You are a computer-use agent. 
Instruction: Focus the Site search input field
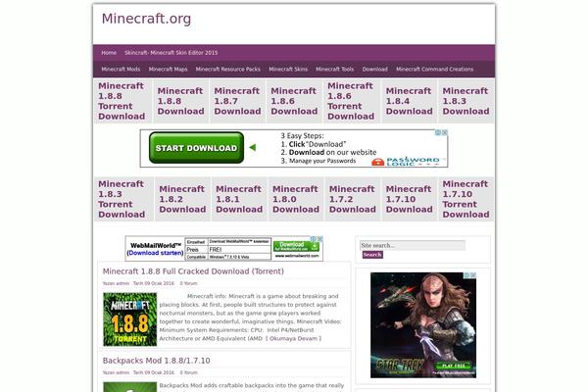click(413, 245)
